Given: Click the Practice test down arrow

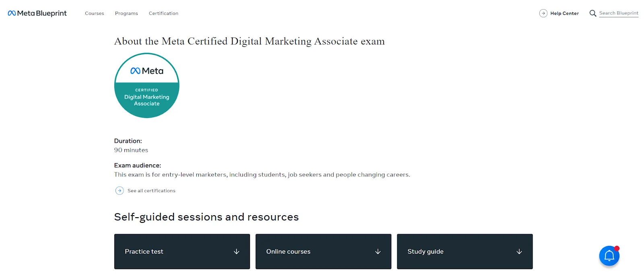Looking at the screenshot, I should (x=237, y=251).
